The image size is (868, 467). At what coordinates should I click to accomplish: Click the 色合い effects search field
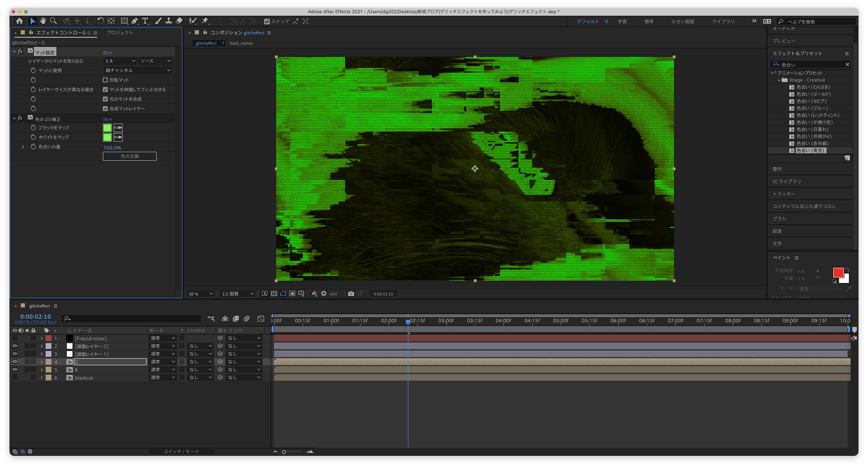811,65
